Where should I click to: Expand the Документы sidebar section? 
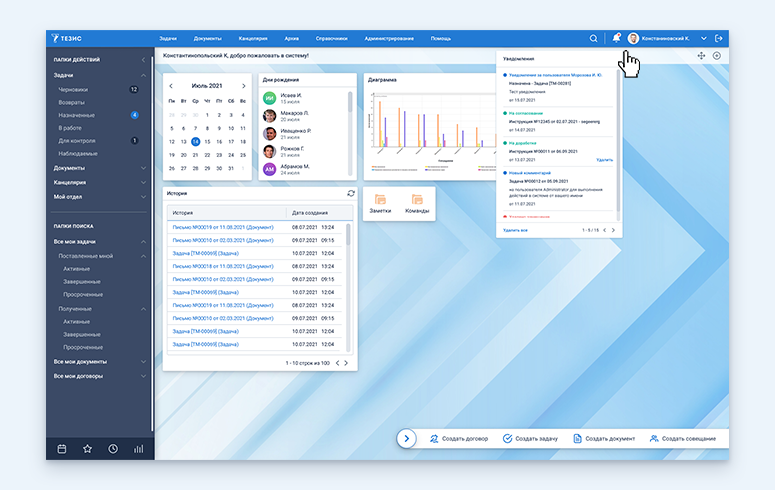(x=143, y=168)
